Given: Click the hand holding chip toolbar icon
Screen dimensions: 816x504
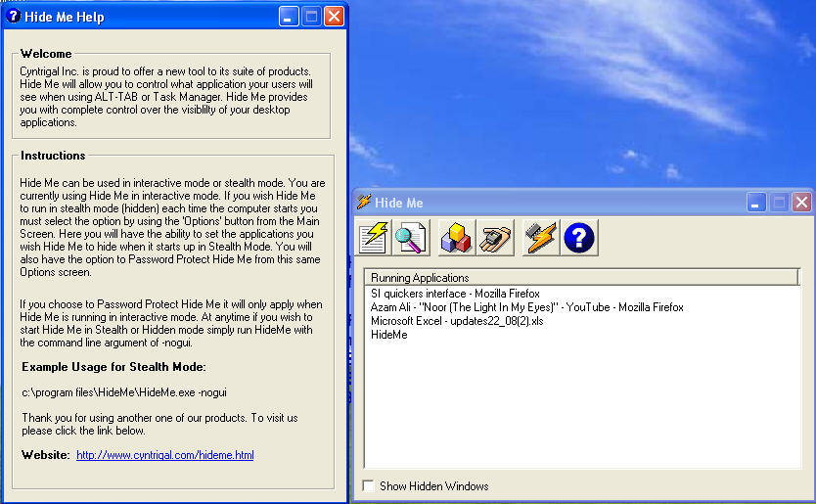Looking at the screenshot, I should pyautogui.click(x=495, y=238).
